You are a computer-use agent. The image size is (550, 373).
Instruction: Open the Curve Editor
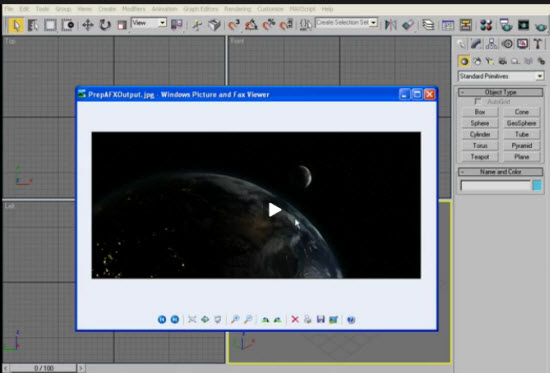click(x=448, y=25)
